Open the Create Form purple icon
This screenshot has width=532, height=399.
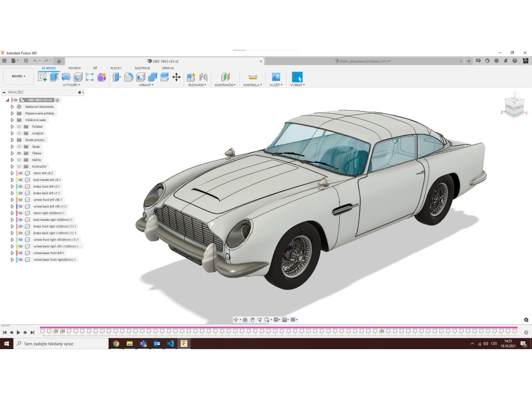(x=101, y=77)
